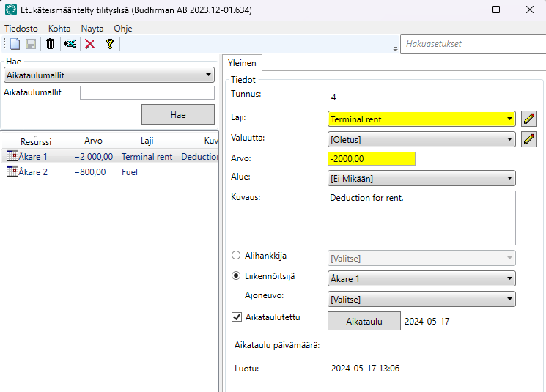Open help via yellow question mark icon

tap(110, 44)
